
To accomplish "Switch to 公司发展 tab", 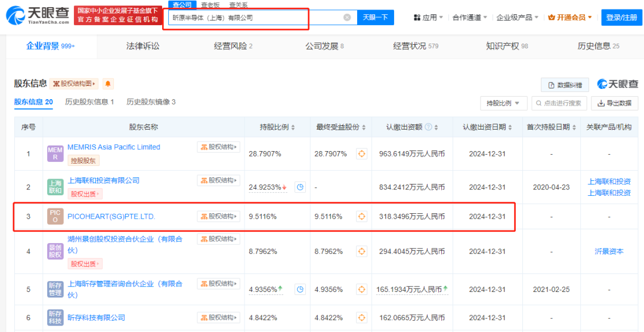I will 324,46.
